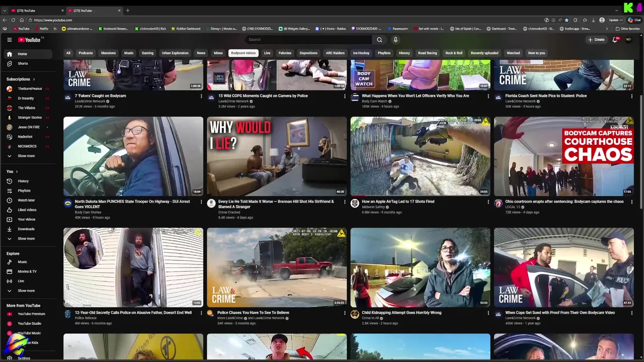Open Watch later in the sidebar
This screenshot has width=644, height=362.
pos(26,200)
